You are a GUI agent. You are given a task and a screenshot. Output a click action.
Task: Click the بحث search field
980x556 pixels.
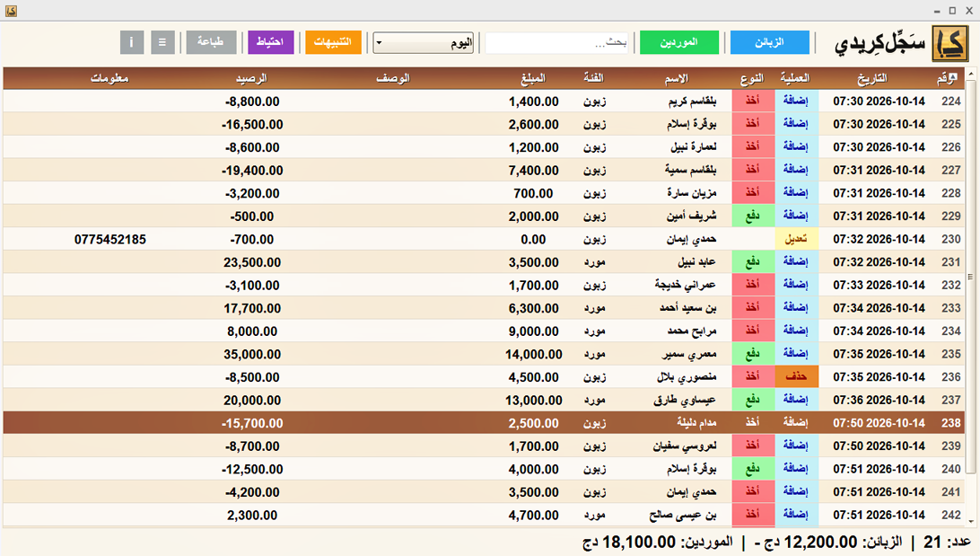click(557, 43)
